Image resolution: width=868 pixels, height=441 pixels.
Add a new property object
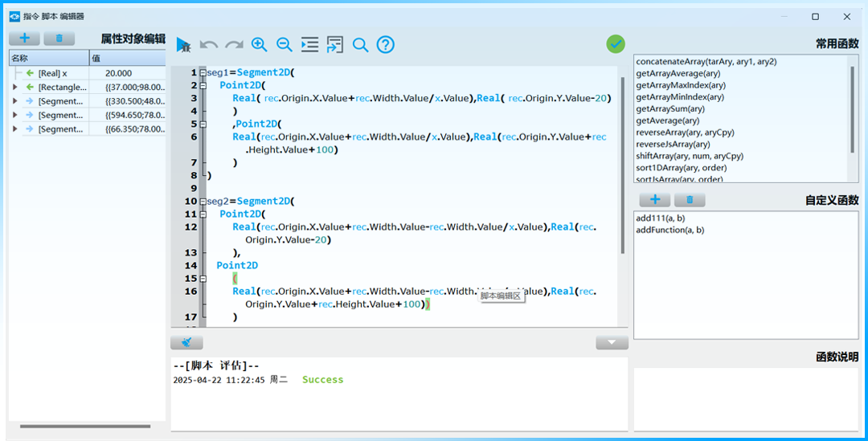pos(24,39)
